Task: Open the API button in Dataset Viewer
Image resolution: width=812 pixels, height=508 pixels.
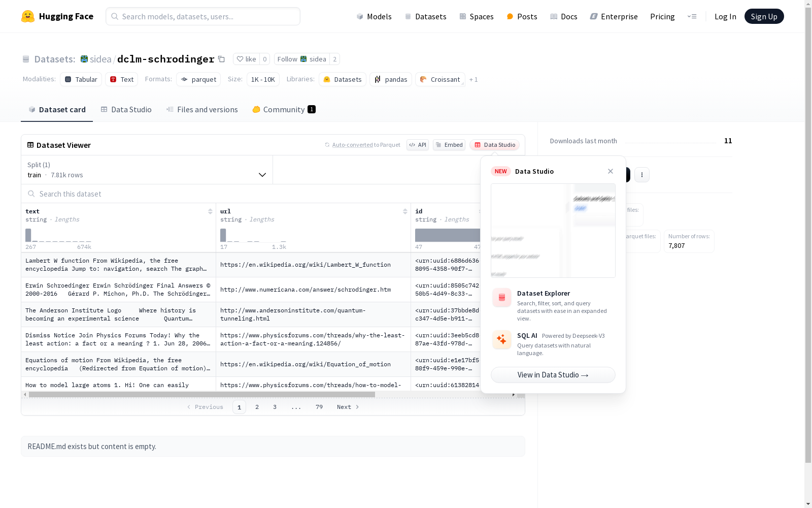Action: tap(418, 145)
